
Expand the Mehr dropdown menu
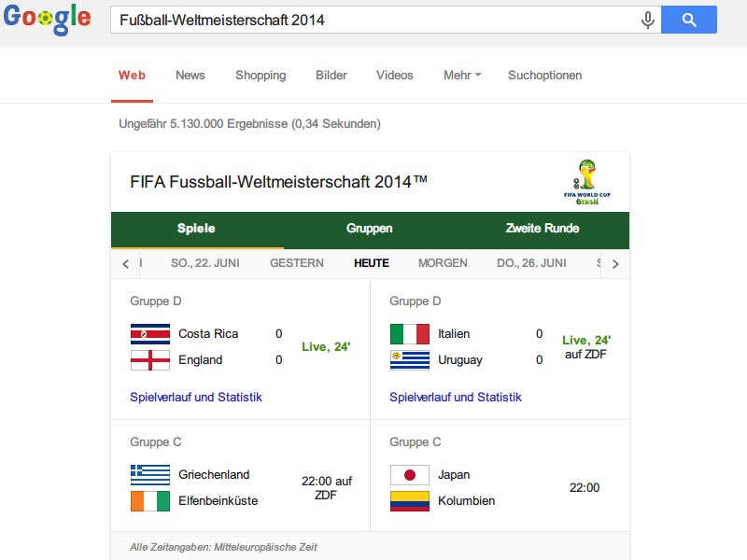(x=462, y=76)
